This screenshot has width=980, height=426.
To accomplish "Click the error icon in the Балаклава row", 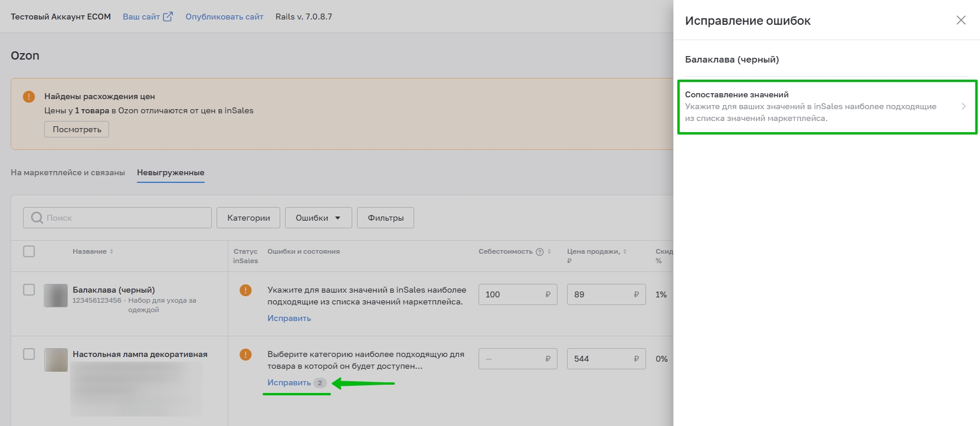I will [245, 290].
